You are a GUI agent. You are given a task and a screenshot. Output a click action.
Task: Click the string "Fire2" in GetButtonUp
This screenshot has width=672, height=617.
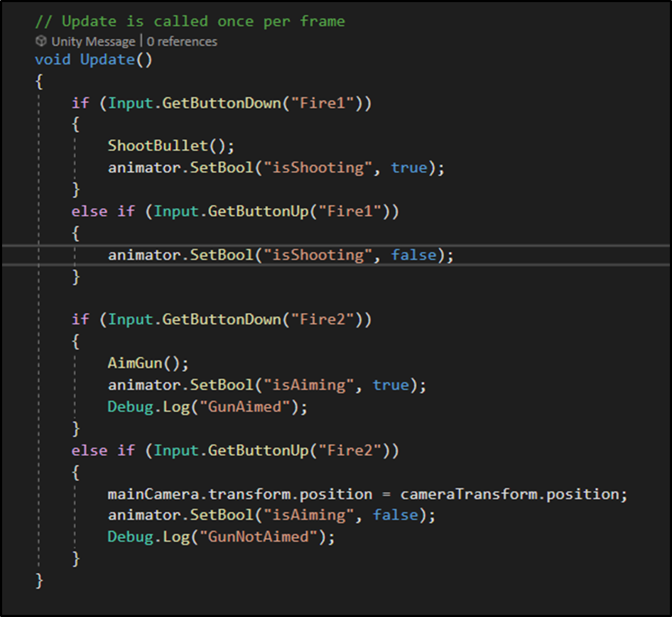350,450
